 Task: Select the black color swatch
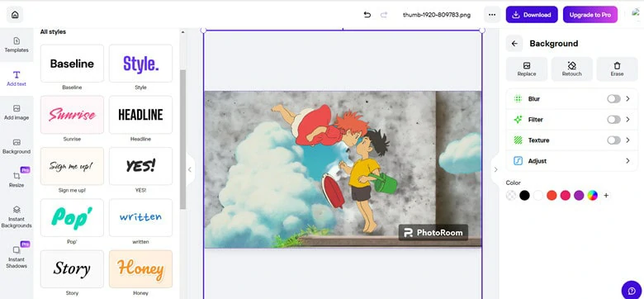524,196
